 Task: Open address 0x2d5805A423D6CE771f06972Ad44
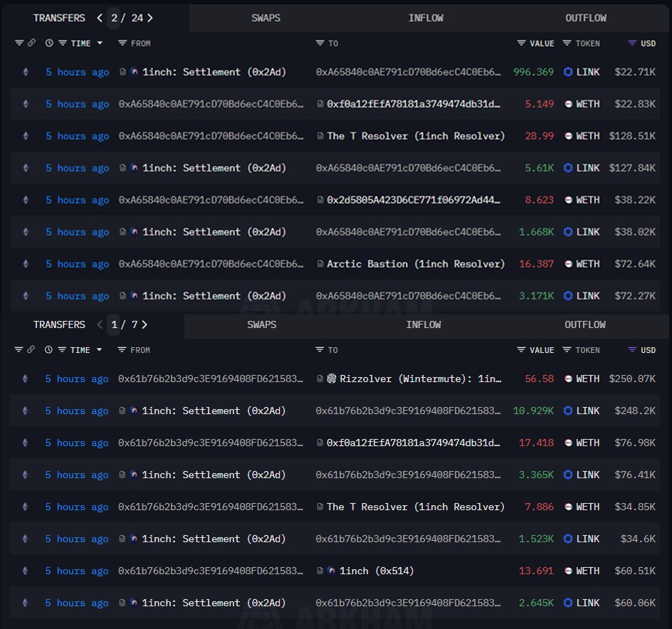click(413, 200)
